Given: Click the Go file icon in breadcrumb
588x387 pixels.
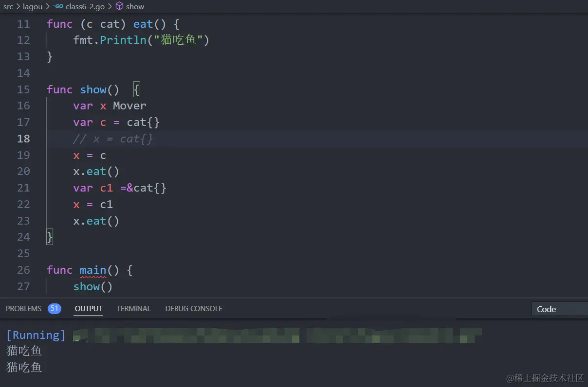Looking at the screenshot, I should click(58, 6).
